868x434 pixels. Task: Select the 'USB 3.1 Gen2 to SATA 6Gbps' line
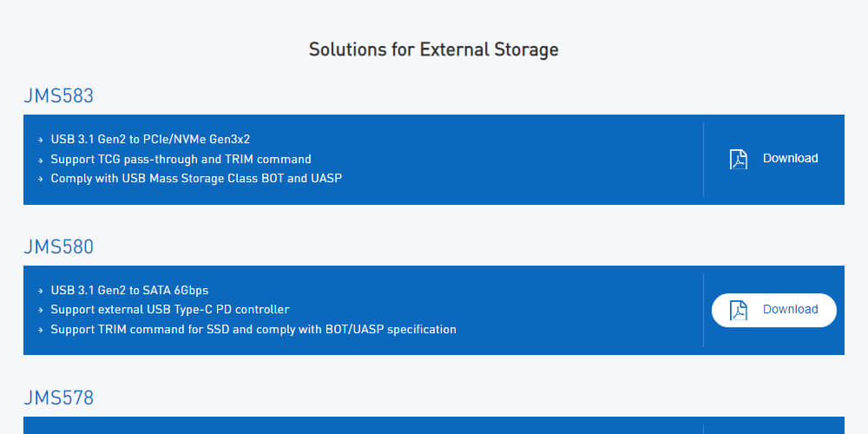pos(129,290)
